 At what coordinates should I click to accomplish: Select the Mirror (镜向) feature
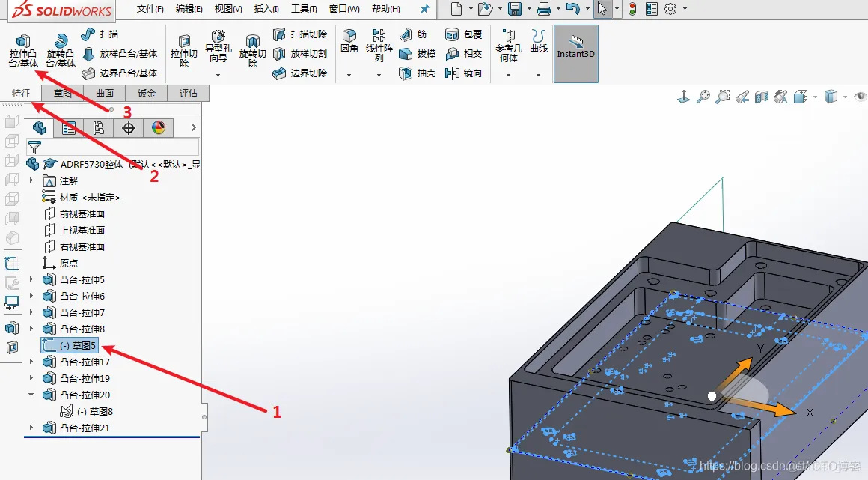tap(464, 73)
